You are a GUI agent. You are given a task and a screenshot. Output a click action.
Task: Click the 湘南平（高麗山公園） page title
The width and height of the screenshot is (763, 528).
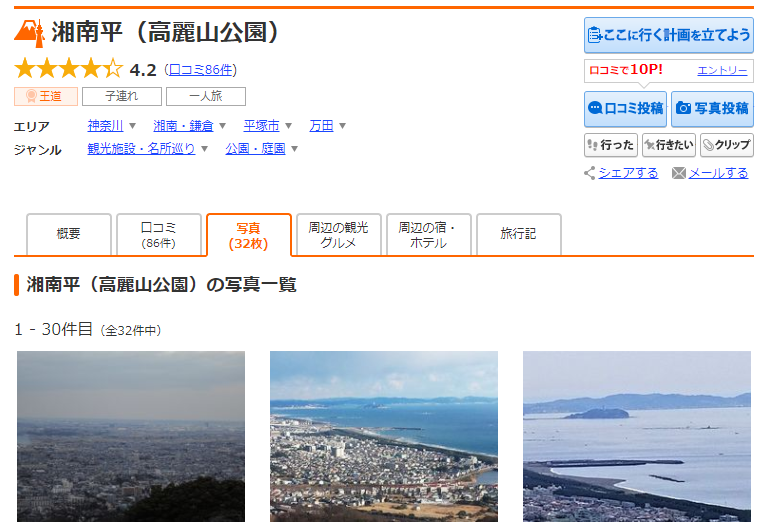pos(165,33)
